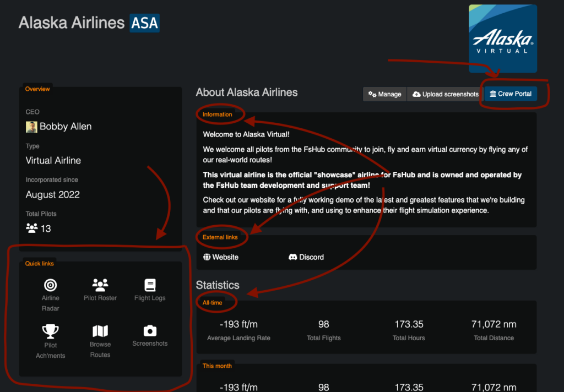This screenshot has height=392, width=564.
Task: Click the 'Average Landing Rate' All-time label
Action: [238, 338]
